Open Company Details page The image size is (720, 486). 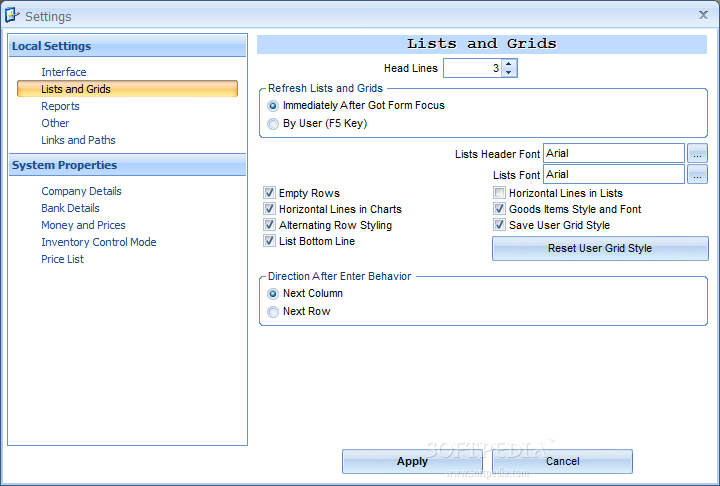click(x=81, y=191)
